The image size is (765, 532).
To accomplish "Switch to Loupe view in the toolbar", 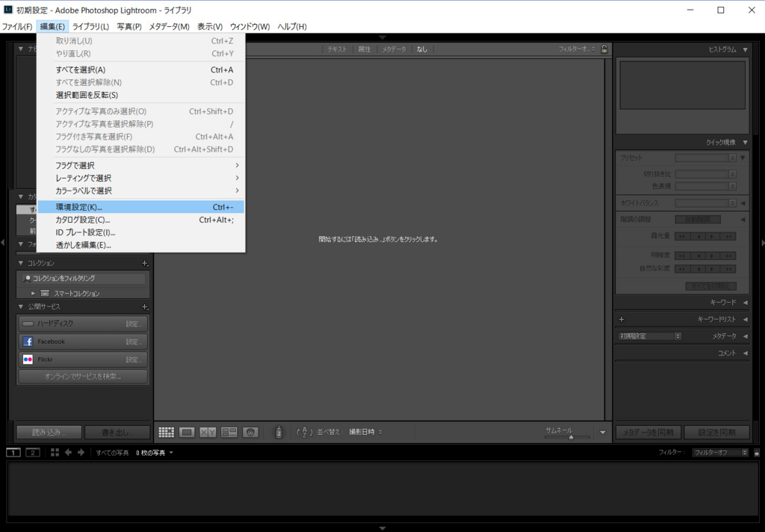I will point(187,432).
